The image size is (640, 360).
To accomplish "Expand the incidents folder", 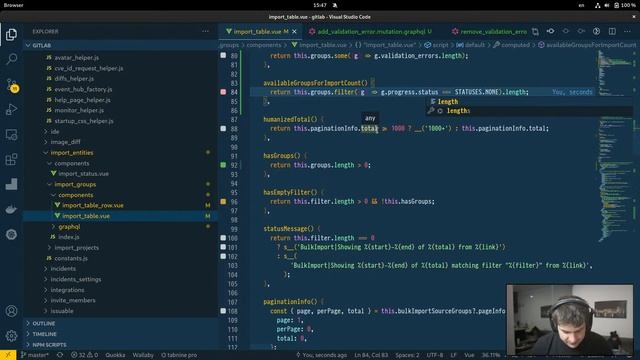I will pos(121,269).
